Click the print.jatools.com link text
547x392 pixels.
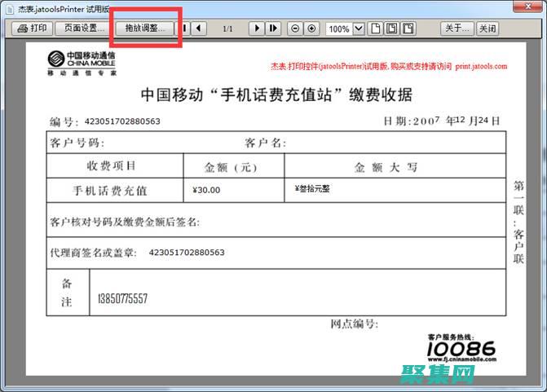pos(481,67)
